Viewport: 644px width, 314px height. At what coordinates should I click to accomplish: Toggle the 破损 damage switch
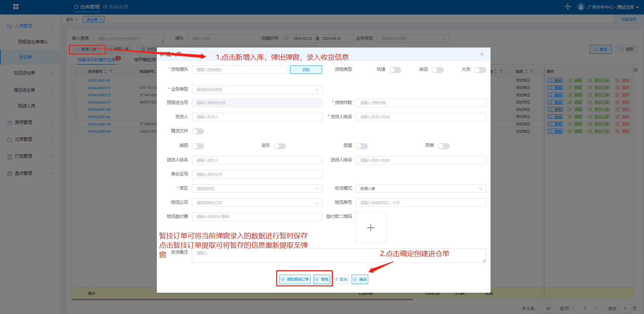[198, 146]
